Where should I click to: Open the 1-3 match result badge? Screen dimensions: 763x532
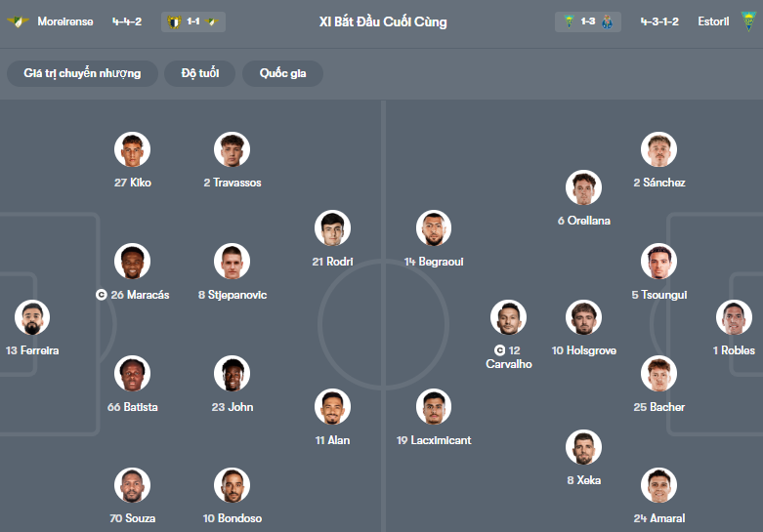tap(588, 21)
